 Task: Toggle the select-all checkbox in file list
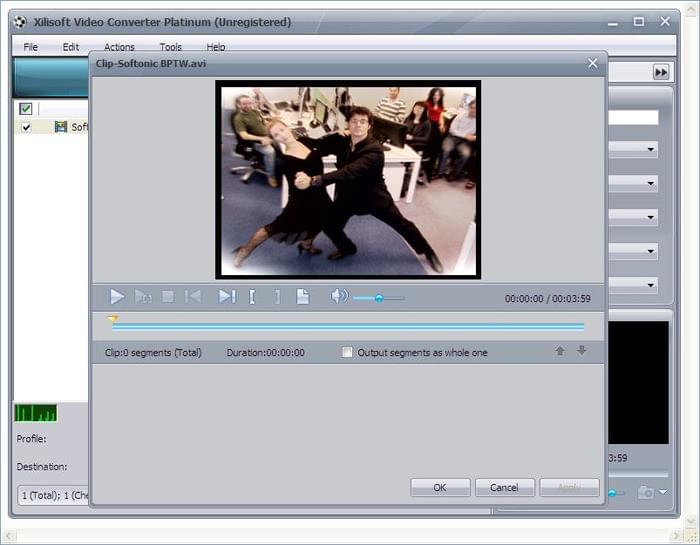26,109
